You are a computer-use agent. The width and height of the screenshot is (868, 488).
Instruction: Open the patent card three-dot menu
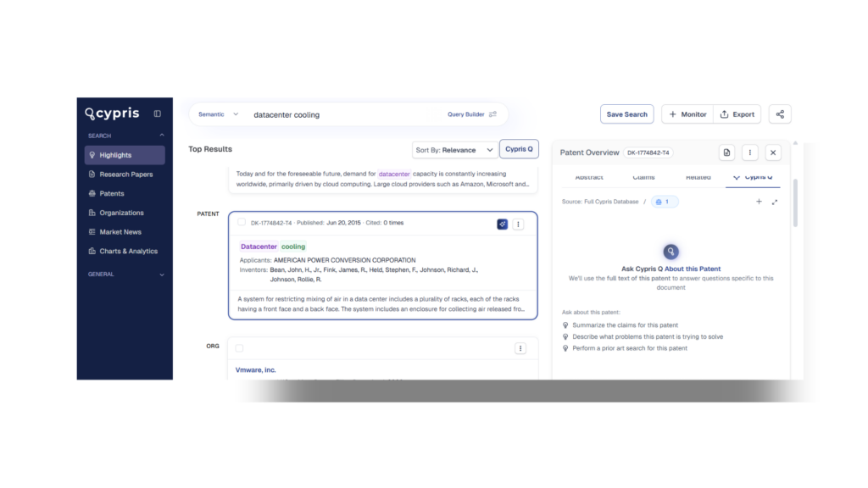pyautogui.click(x=518, y=224)
